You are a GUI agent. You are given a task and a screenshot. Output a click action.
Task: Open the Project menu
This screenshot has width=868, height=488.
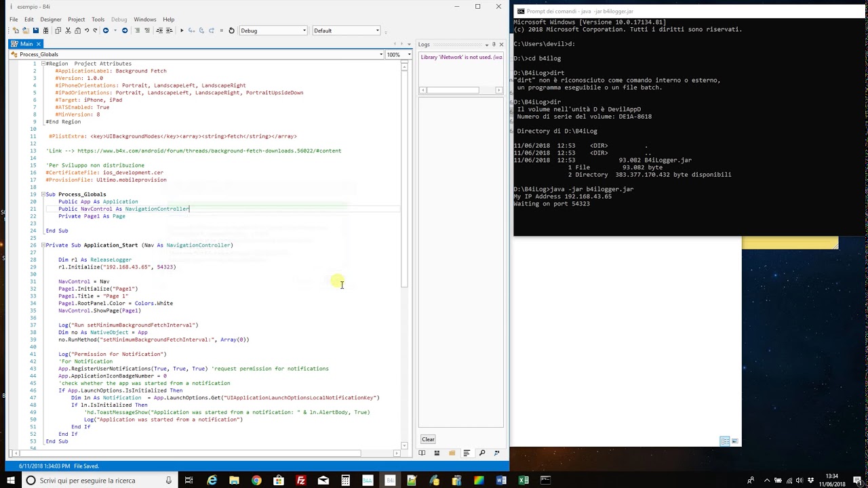[x=76, y=19]
